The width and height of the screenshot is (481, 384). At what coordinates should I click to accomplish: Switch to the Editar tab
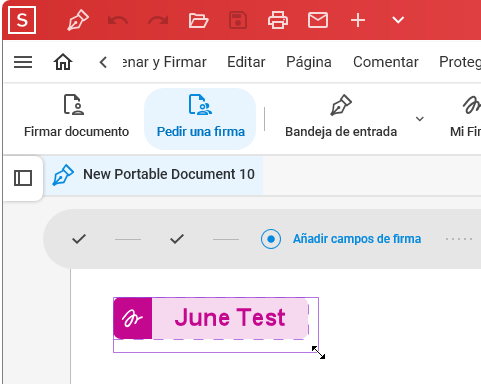tap(246, 62)
